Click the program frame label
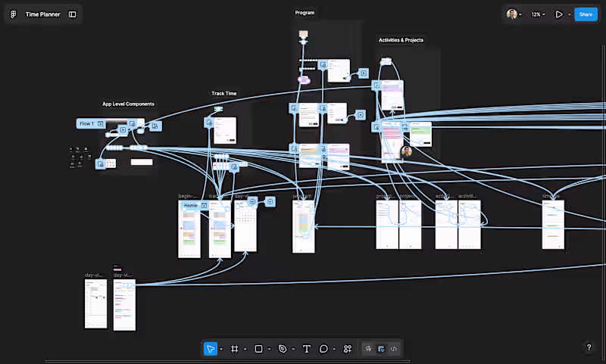Screen dimensions: 606x364 click(x=301, y=196)
